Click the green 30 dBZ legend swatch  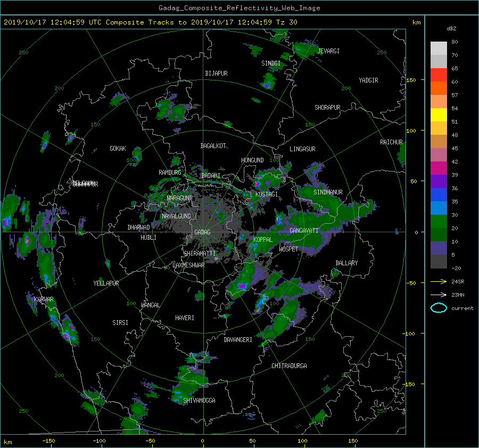coord(439,221)
